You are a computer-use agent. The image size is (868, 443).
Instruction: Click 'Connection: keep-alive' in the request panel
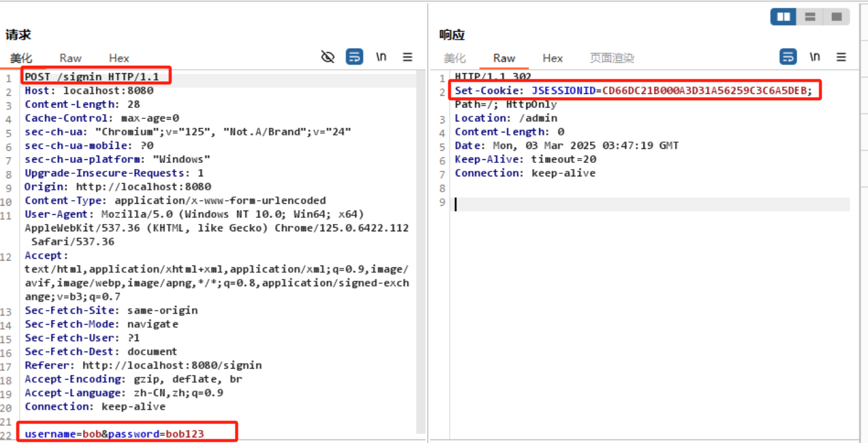pyautogui.click(x=95, y=406)
